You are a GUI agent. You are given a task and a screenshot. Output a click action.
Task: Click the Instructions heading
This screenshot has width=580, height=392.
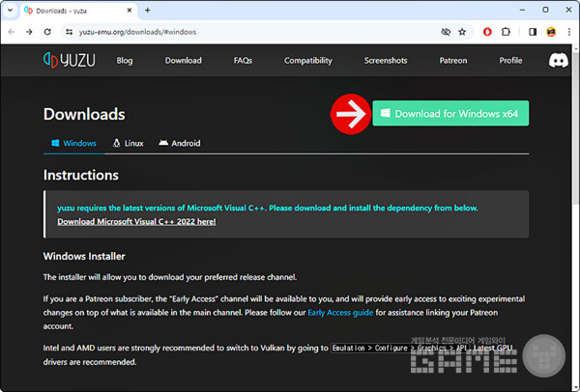[81, 175]
